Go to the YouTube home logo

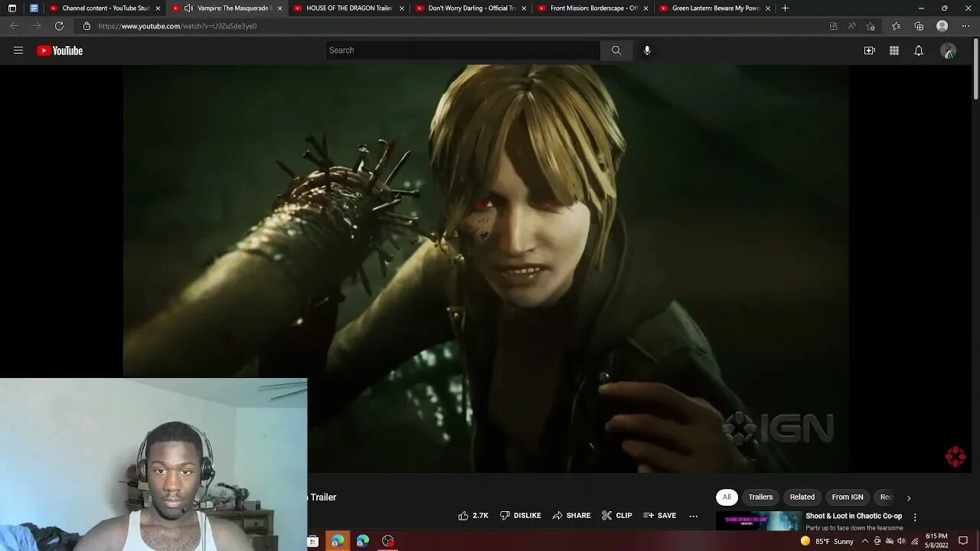pyautogui.click(x=60, y=51)
